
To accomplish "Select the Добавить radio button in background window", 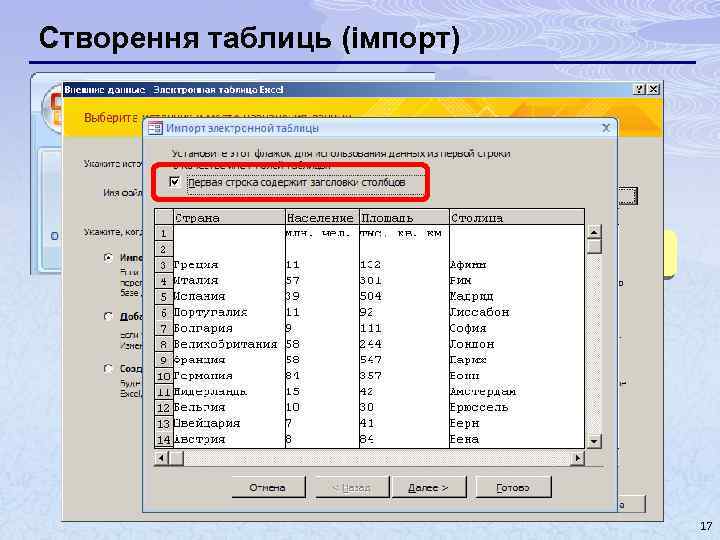I will click(108, 316).
